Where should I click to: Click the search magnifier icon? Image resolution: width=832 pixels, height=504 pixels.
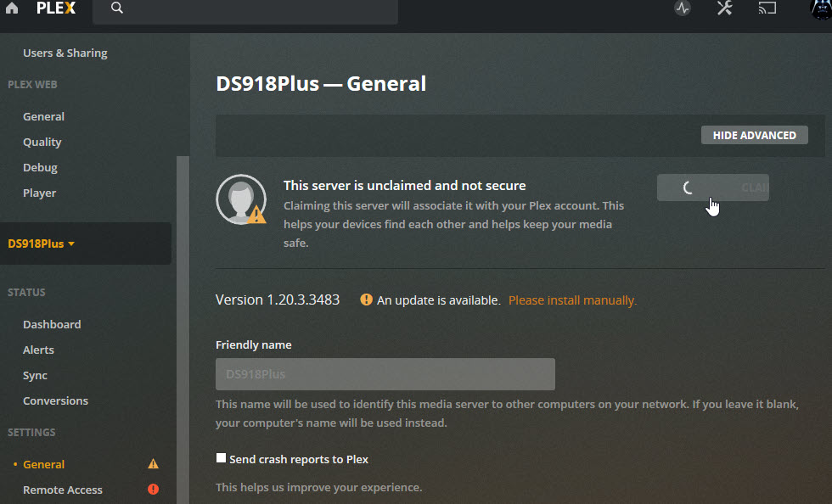coord(117,8)
